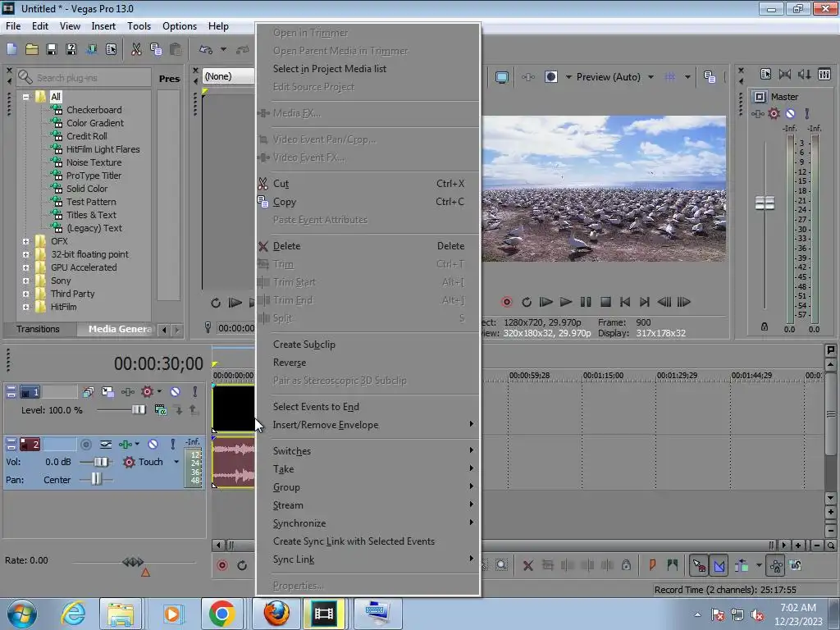The height and width of the screenshot is (630, 840).
Task: Adjust the audio track Pan slider
Action: click(96, 479)
